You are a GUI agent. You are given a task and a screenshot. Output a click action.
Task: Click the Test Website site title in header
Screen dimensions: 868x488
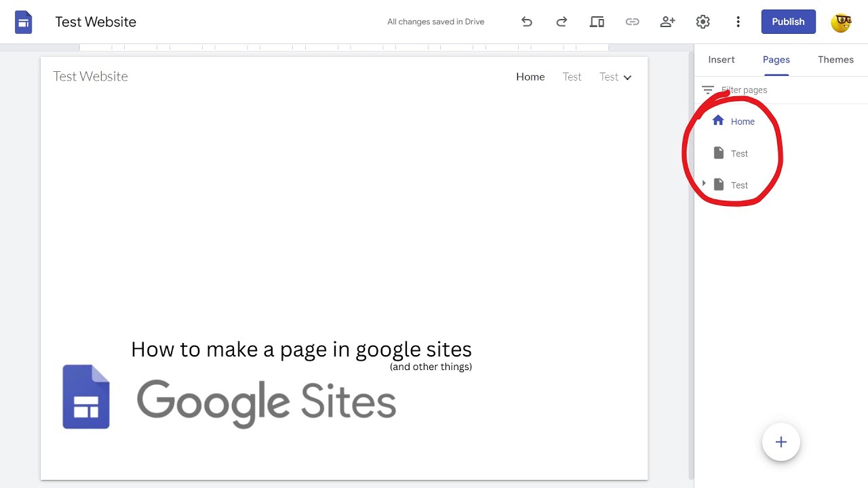[90, 77]
